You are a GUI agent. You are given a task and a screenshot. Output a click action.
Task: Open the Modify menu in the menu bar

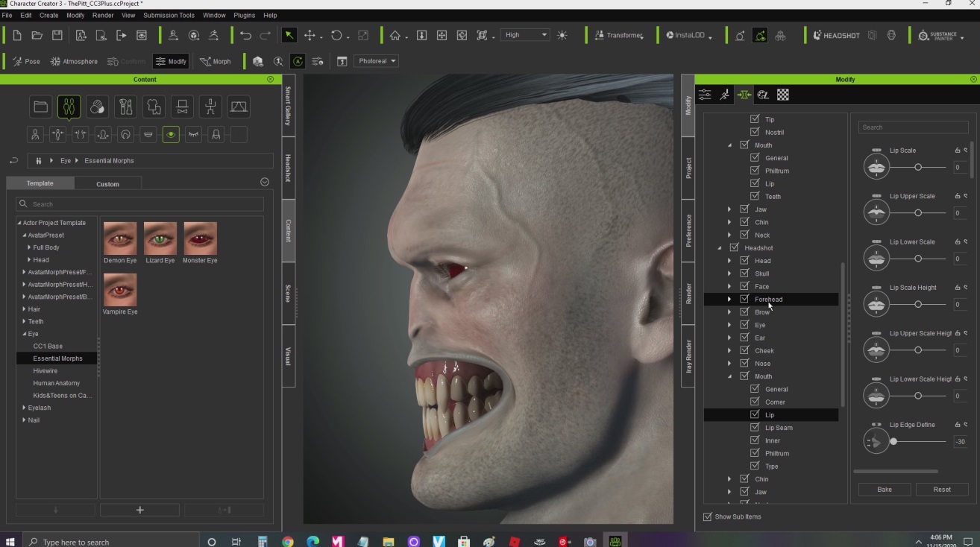pos(75,15)
